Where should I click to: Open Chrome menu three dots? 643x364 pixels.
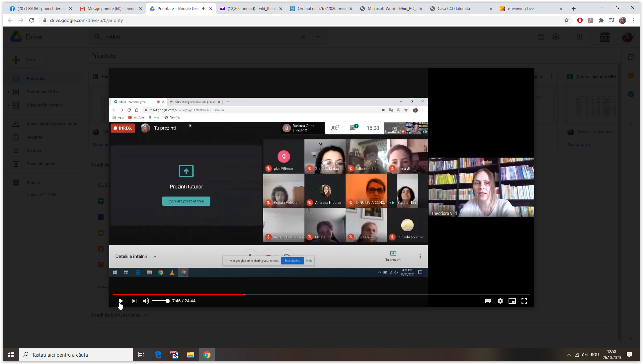click(x=633, y=20)
